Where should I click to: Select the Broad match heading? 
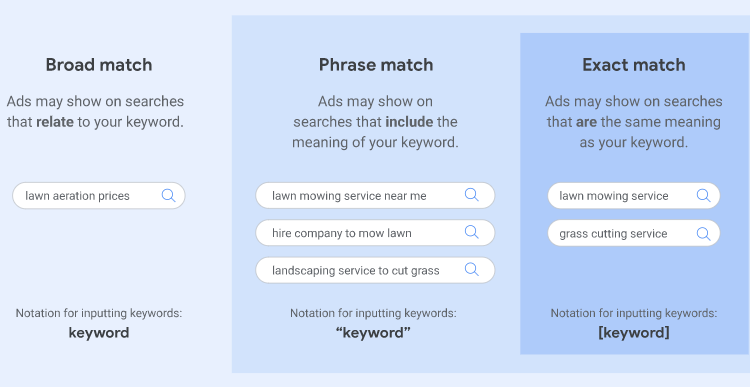coord(99,65)
